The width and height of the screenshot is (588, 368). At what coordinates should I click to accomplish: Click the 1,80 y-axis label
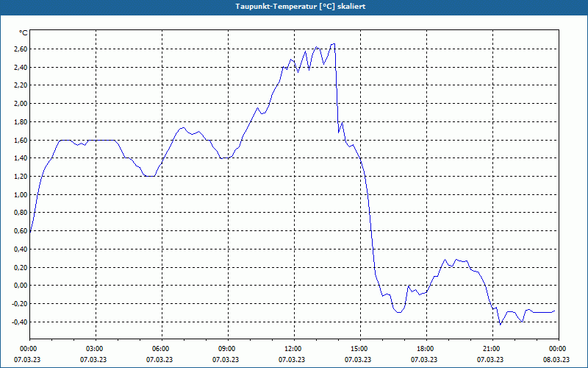tap(21, 122)
